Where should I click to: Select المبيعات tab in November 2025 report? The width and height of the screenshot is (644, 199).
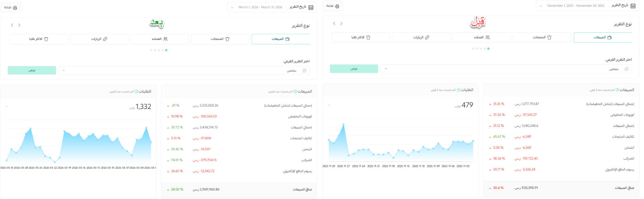[602, 37]
